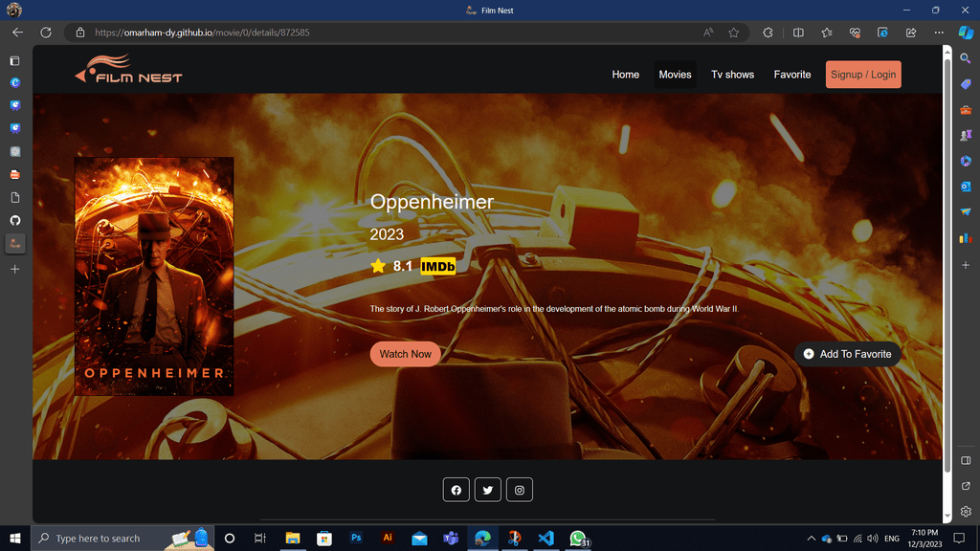
Task: Open sidebar settings gear
Action: point(966,512)
